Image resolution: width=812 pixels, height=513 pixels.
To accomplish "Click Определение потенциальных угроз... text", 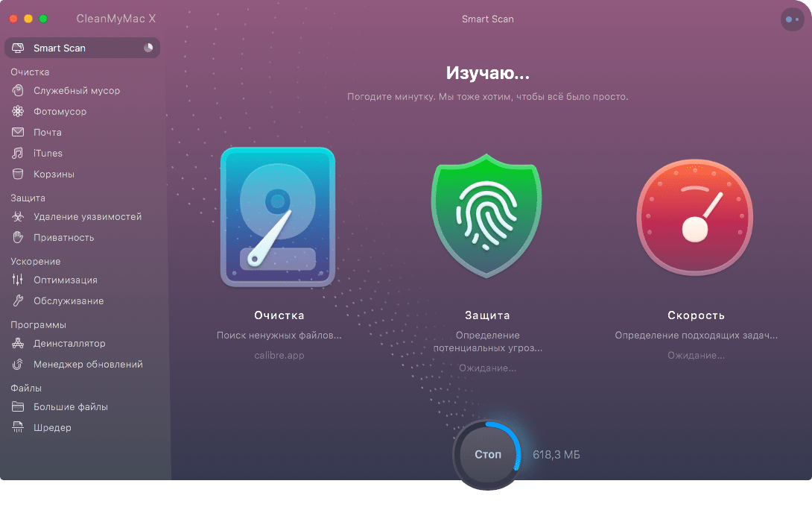I will pyautogui.click(x=488, y=342).
